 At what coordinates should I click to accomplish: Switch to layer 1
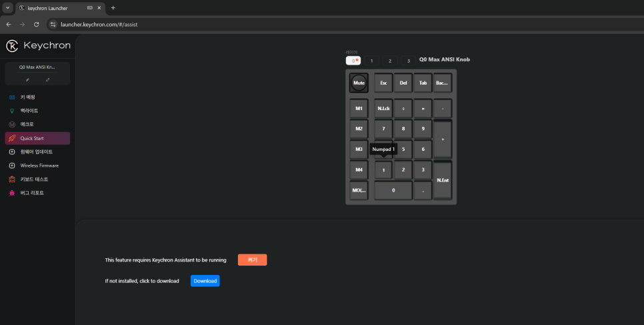(x=372, y=61)
